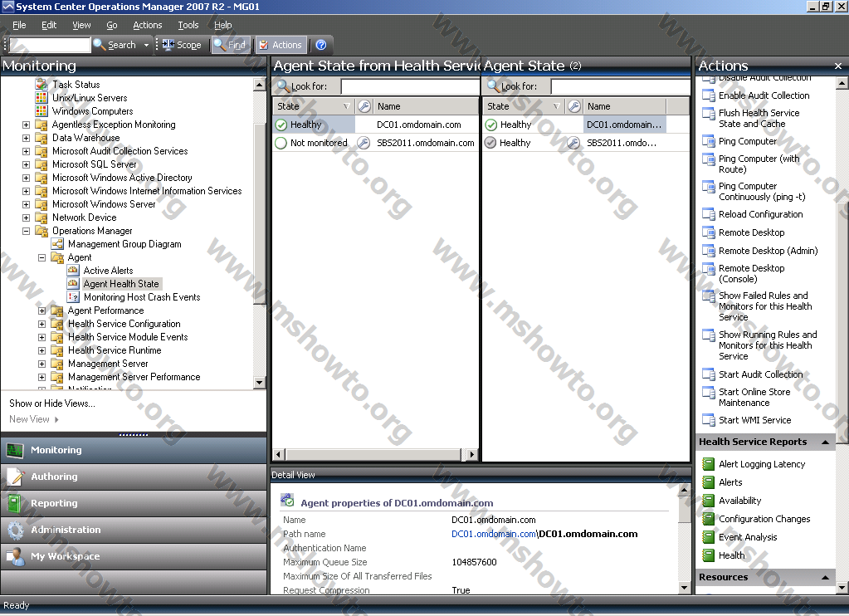This screenshot has height=616, width=849.
Task: Open the Search button dropdown arrow
Action: pos(146,45)
